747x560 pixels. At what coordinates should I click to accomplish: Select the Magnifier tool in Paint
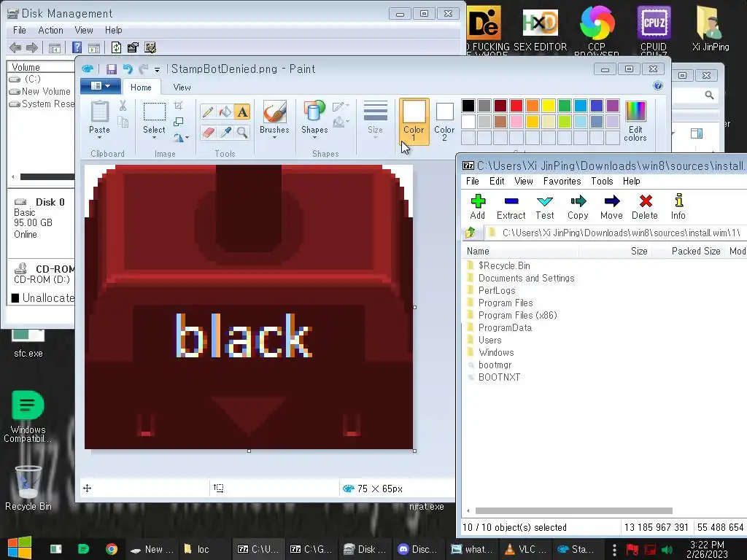click(x=242, y=132)
